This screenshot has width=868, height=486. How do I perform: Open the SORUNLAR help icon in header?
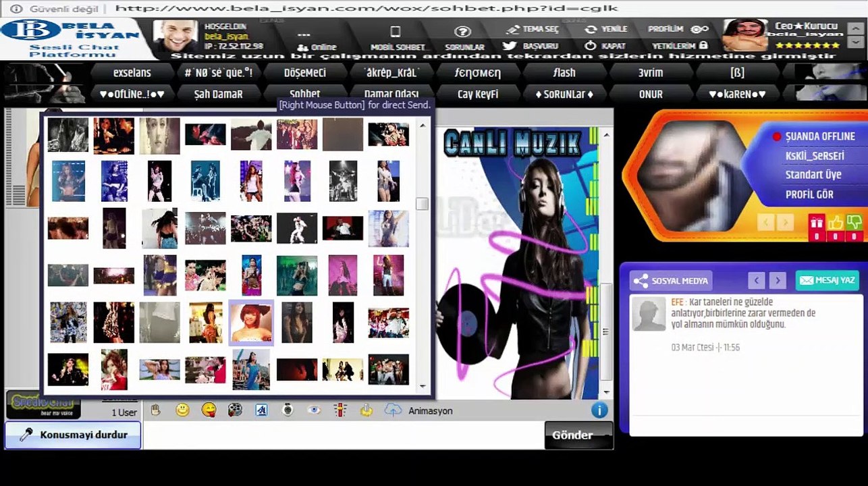click(463, 37)
